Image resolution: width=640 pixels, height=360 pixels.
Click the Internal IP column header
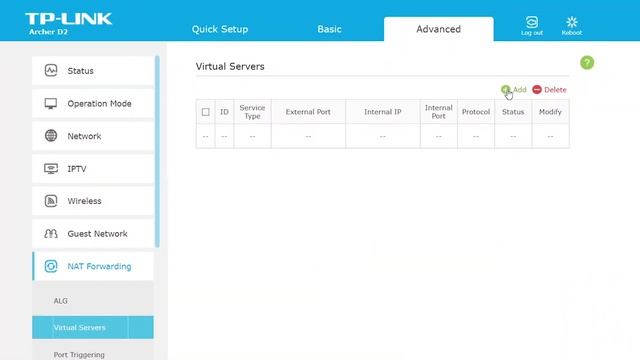382,112
